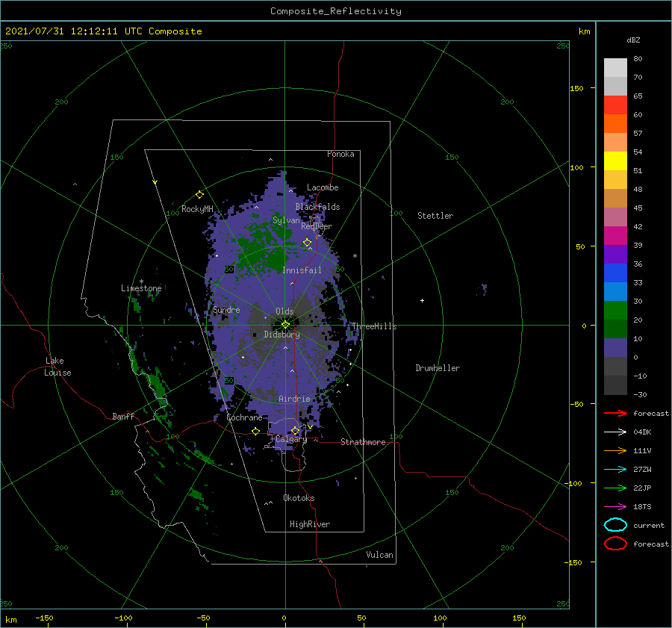Click yellow diamond marker below RedDeer label
Screen dimensions: 672x628
click(307, 243)
